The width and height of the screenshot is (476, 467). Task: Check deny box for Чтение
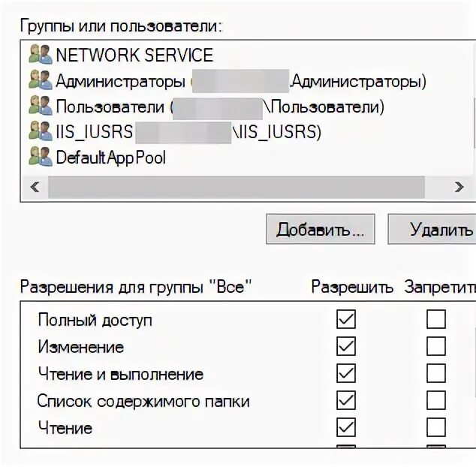tap(436, 427)
